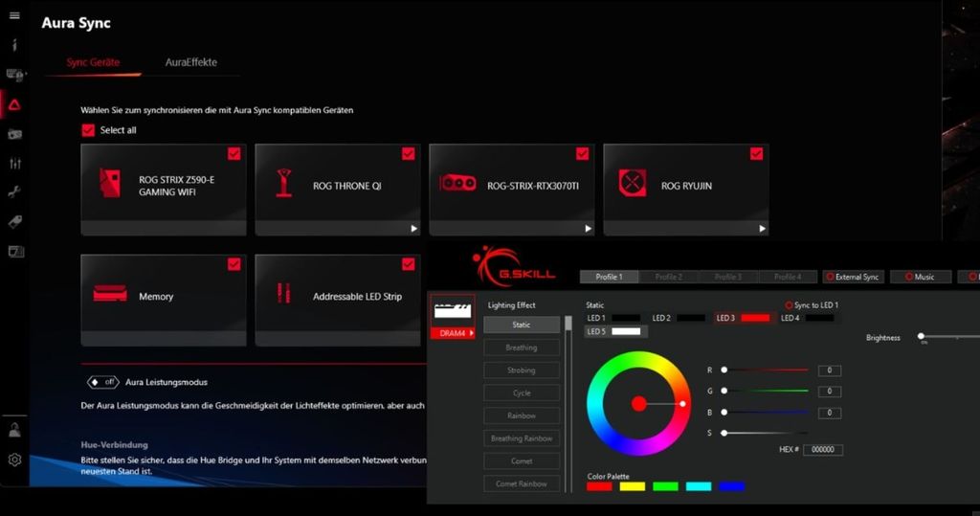Image resolution: width=980 pixels, height=516 pixels.
Task: Click the Addressable LED Strip icon
Action: coord(283,293)
